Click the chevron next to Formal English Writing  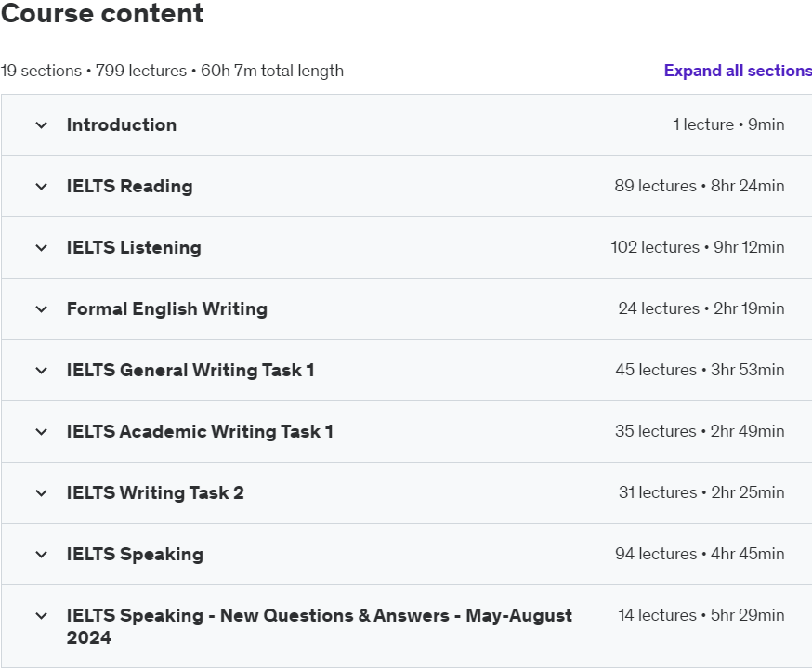point(41,309)
